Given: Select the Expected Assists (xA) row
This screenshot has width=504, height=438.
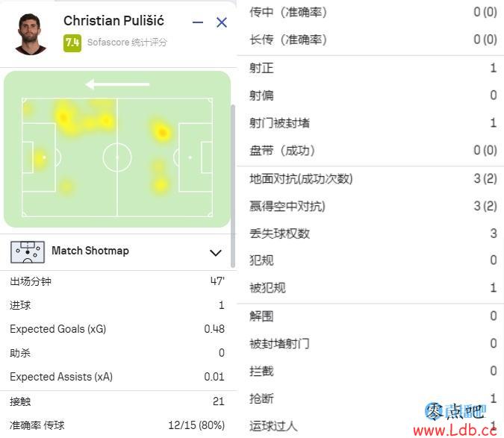Looking at the screenshot, I should point(117,377).
